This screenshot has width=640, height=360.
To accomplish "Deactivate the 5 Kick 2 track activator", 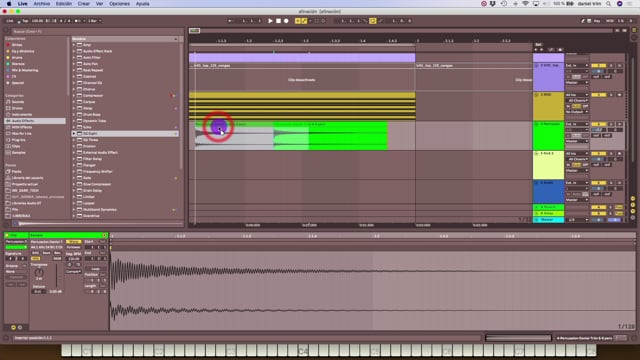I will click(x=599, y=153).
